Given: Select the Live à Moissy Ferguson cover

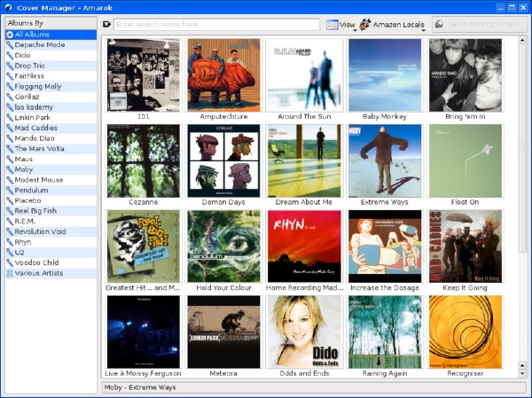Looking at the screenshot, I should [143, 332].
